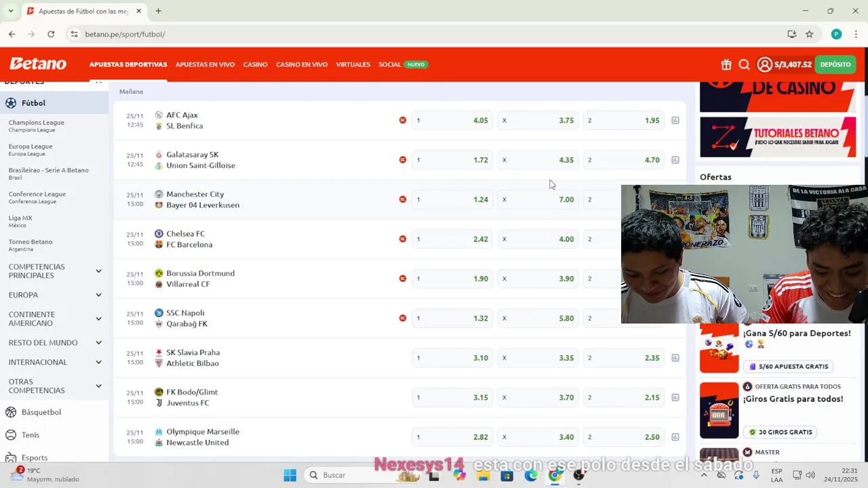This screenshot has height=488, width=868.
Task: Open the Casino section
Action: (255, 64)
